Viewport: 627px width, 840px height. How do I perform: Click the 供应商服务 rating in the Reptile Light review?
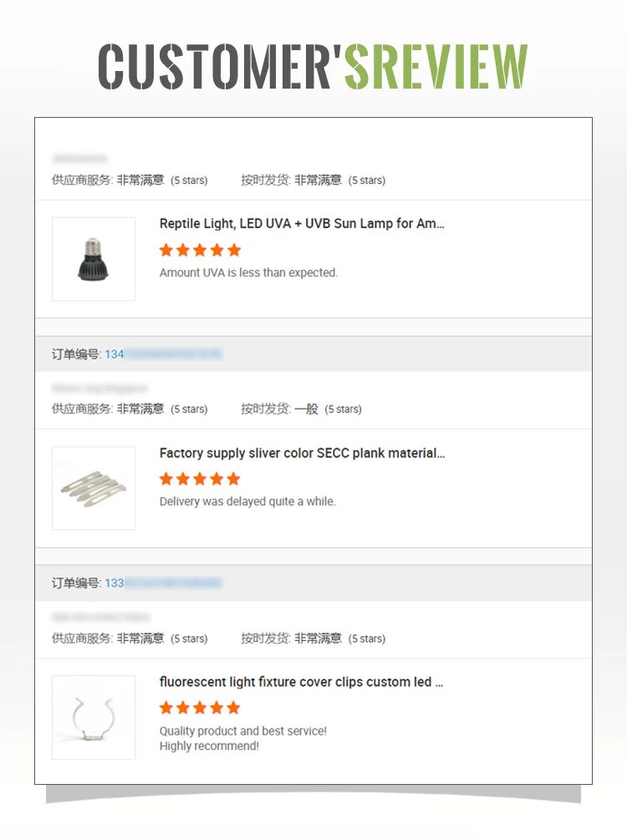click(140, 181)
